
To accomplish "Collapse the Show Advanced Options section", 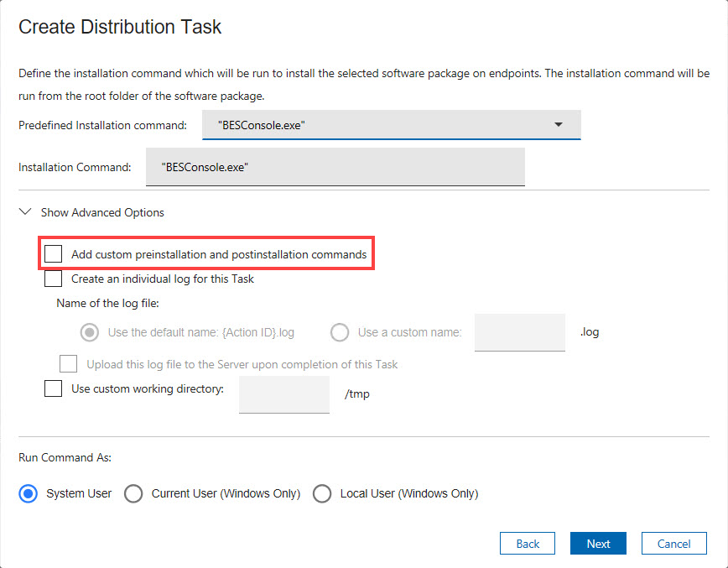I will tap(25, 212).
